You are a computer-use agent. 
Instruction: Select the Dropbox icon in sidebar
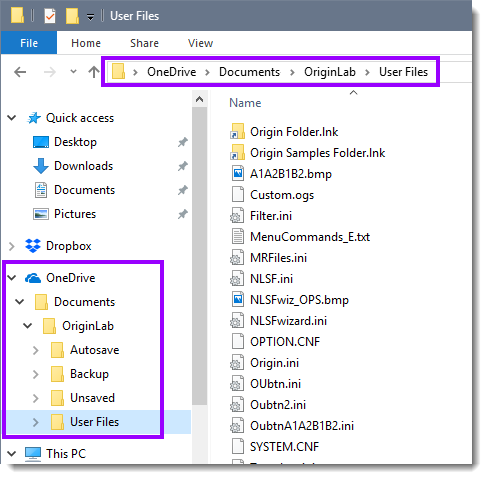tap(33, 246)
